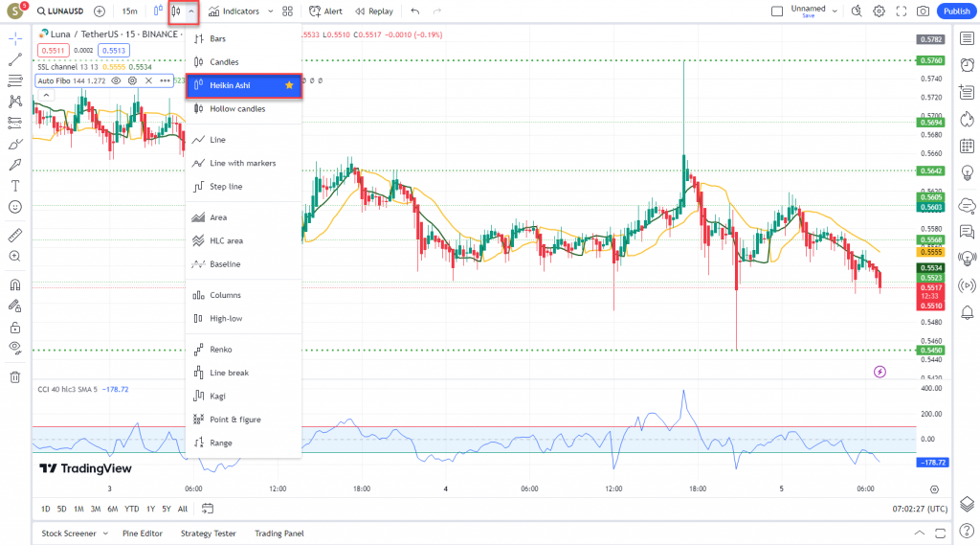This screenshot has height=545, width=980.
Task: Add symbol to compare
Action: pos(100,11)
